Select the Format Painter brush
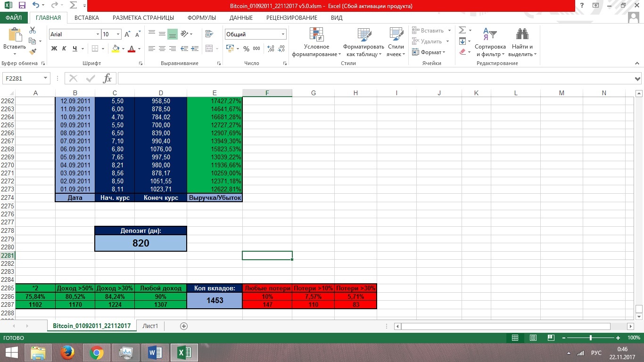The image size is (644, 362). pyautogui.click(x=33, y=52)
